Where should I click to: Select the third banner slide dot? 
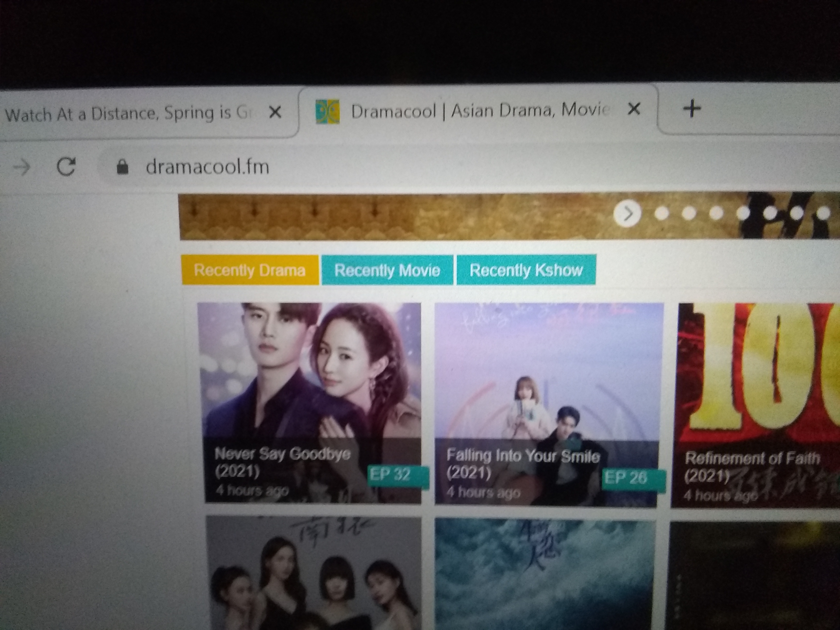[x=716, y=213]
